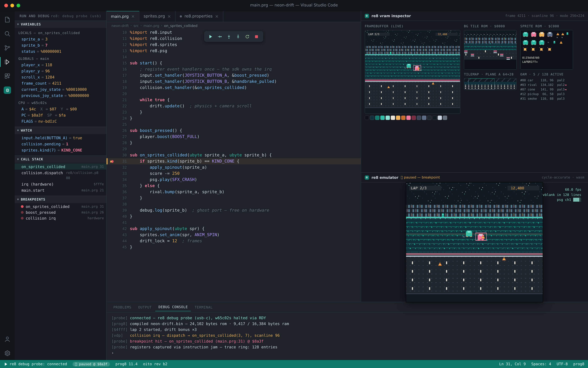Open the Extensions view
Viewport: 588px width, 368px height.
click(7, 76)
